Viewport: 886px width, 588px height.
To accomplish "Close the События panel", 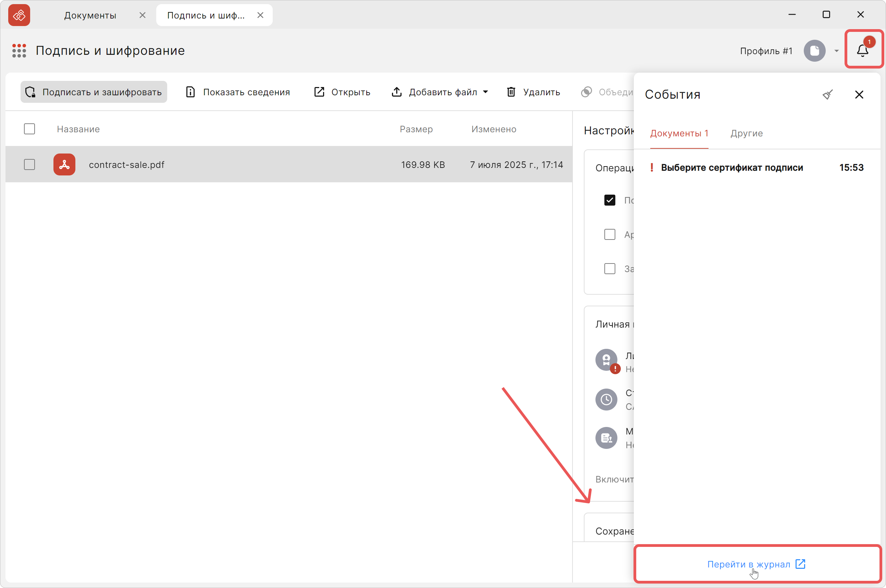I will click(859, 95).
